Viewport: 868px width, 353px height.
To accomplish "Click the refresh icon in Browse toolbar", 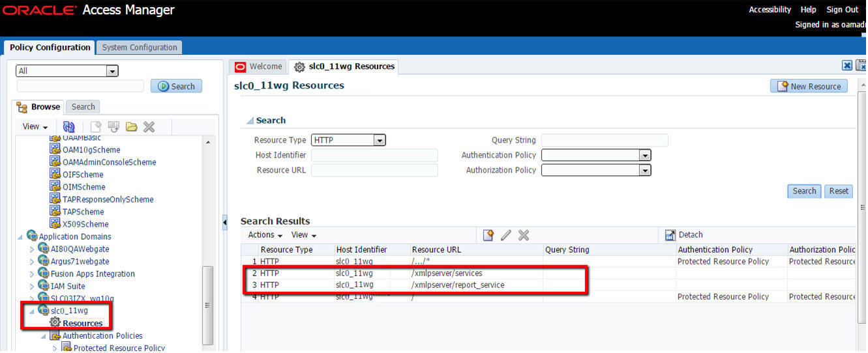I will [x=68, y=127].
